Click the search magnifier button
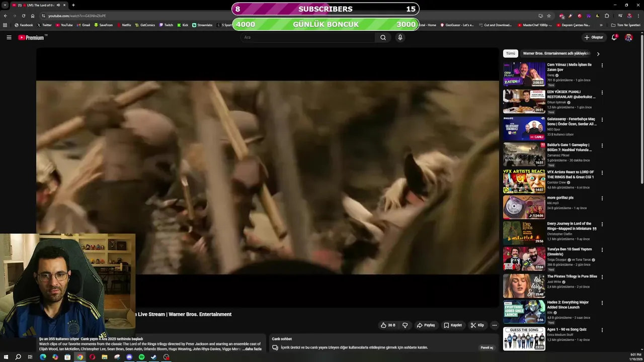This screenshot has height=362, width=644. (x=383, y=37)
